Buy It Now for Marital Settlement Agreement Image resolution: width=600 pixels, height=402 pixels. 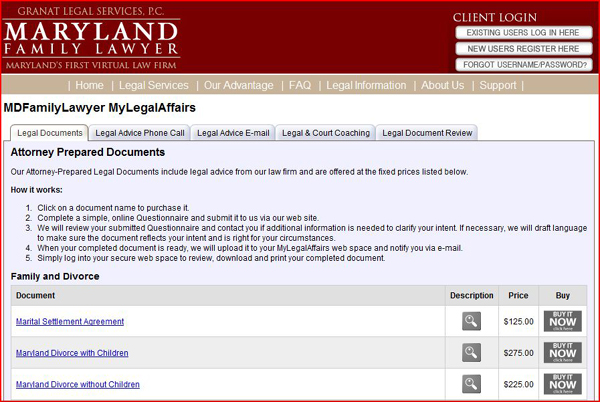[x=562, y=321]
